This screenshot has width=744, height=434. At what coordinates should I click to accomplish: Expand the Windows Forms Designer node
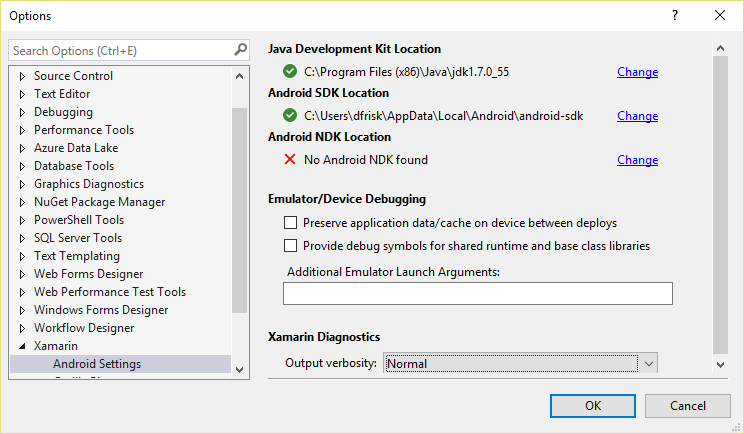[22, 310]
